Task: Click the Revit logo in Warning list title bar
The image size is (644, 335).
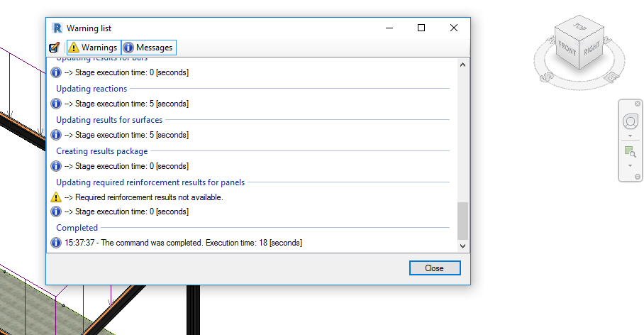Action: [x=57, y=28]
